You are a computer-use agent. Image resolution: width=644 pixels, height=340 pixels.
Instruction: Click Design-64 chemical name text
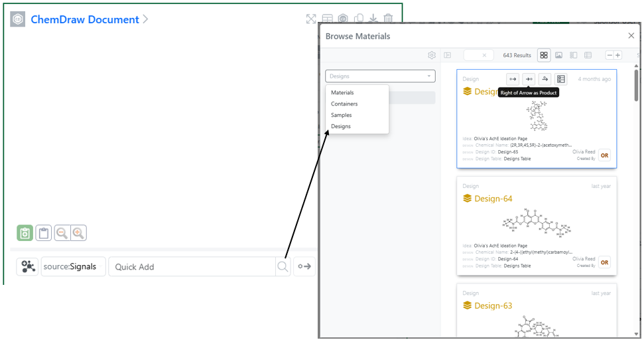tap(541, 252)
